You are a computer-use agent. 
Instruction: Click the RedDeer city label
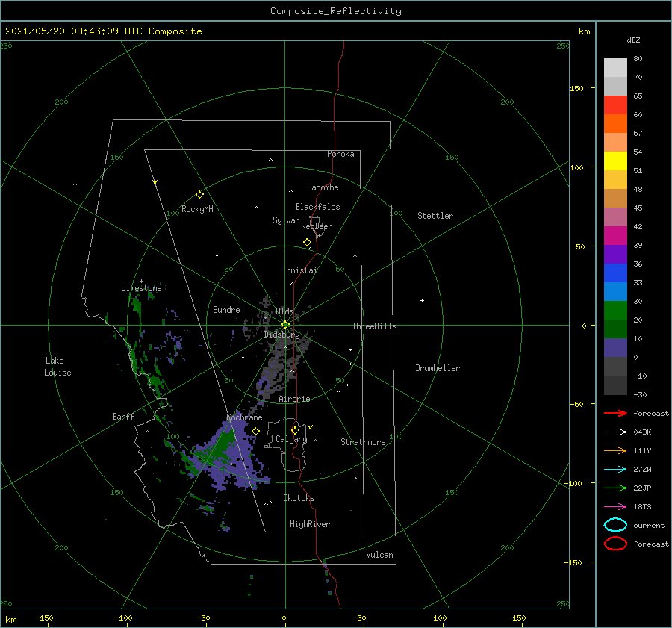(317, 226)
